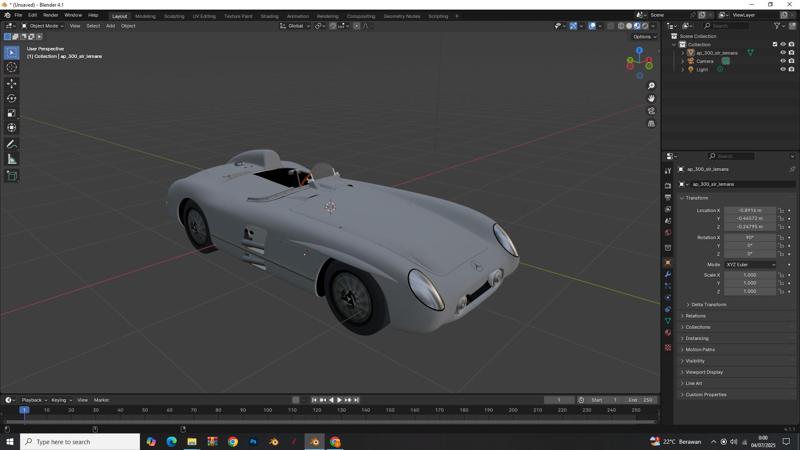Image resolution: width=800 pixels, height=450 pixels.
Task: Switch perspective/orthographic grid icon in viewport
Action: click(x=651, y=123)
